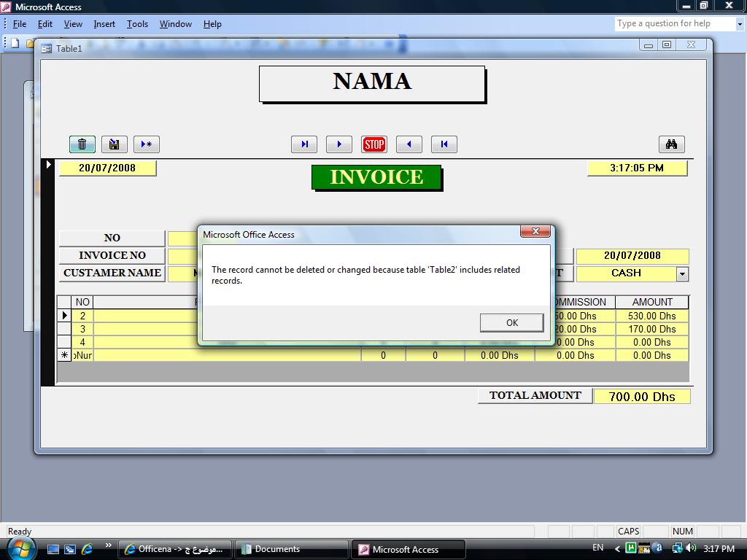
Task: Open the Help menu
Action: (212, 24)
